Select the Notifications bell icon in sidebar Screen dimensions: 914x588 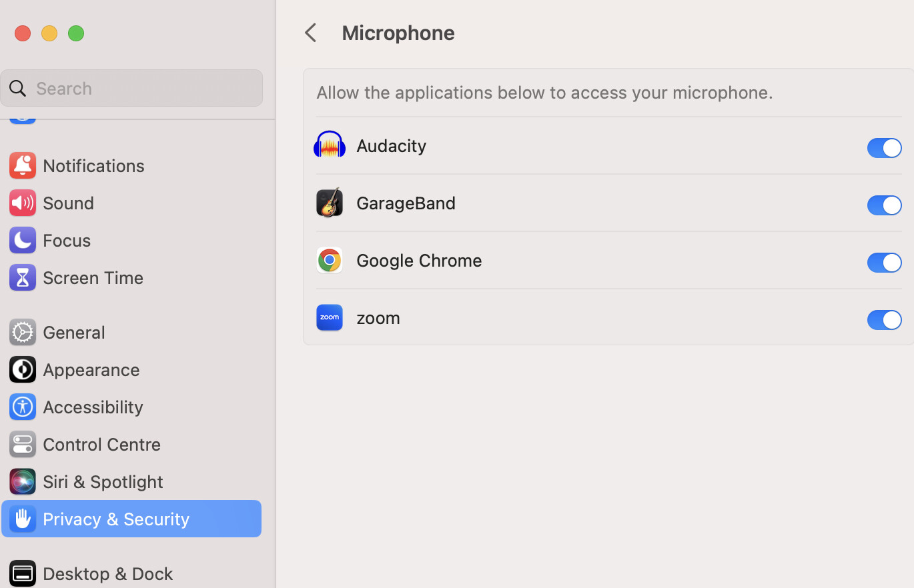[22, 165]
